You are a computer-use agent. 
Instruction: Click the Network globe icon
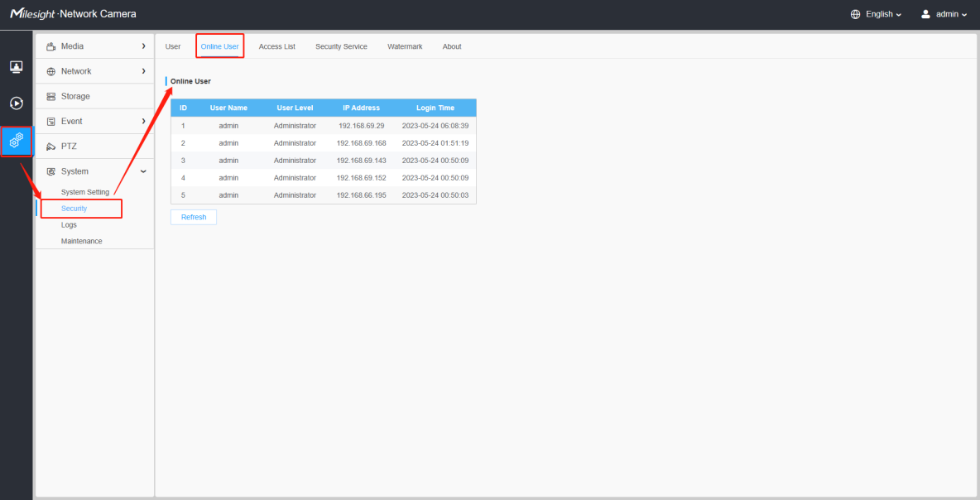[51, 71]
